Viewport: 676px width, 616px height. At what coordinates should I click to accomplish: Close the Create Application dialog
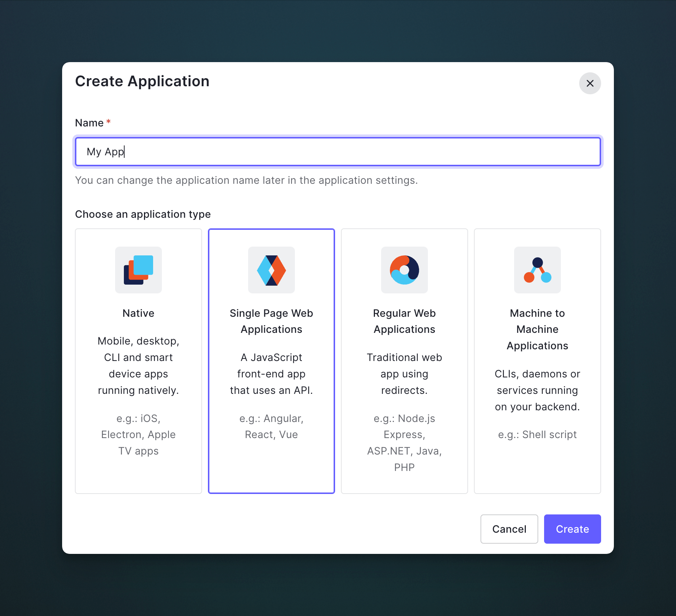click(x=590, y=83)
